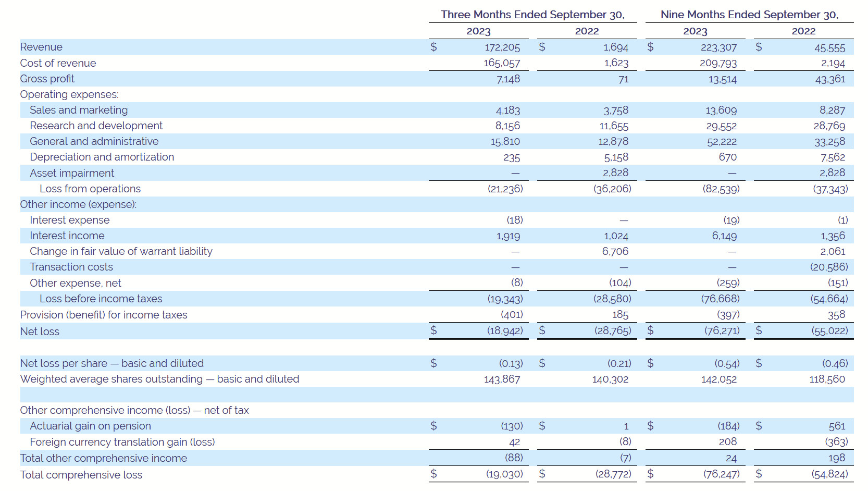Select the Change in fair value of warrant liability label

click(x=121, y=251)
